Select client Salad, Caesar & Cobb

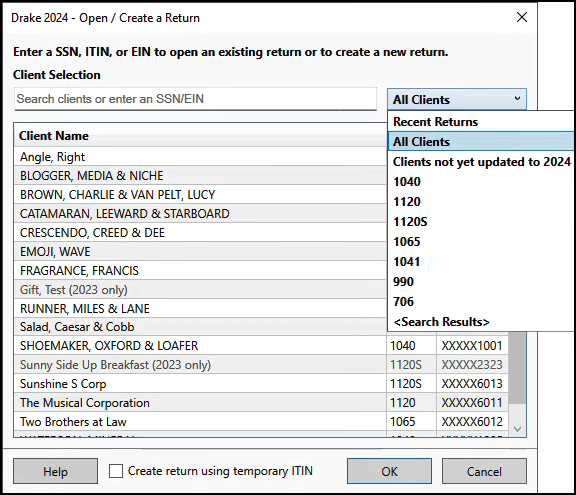(x=200, y=327)
